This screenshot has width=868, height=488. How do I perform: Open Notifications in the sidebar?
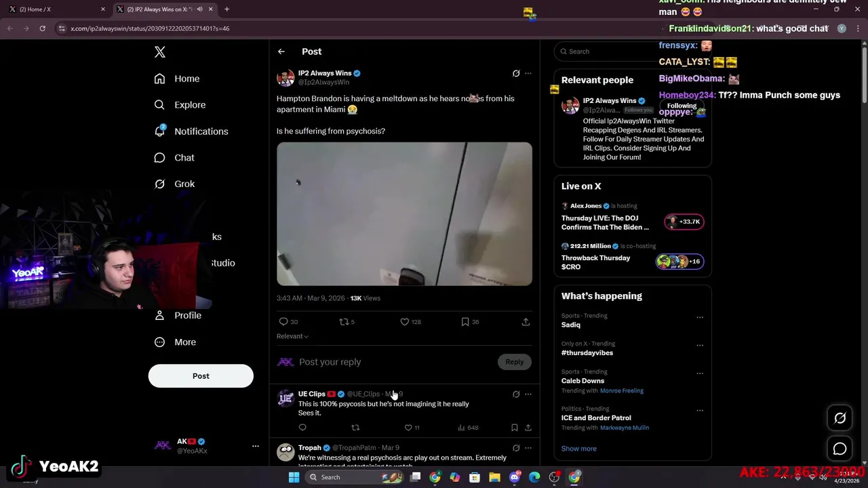tap(191, 131)
